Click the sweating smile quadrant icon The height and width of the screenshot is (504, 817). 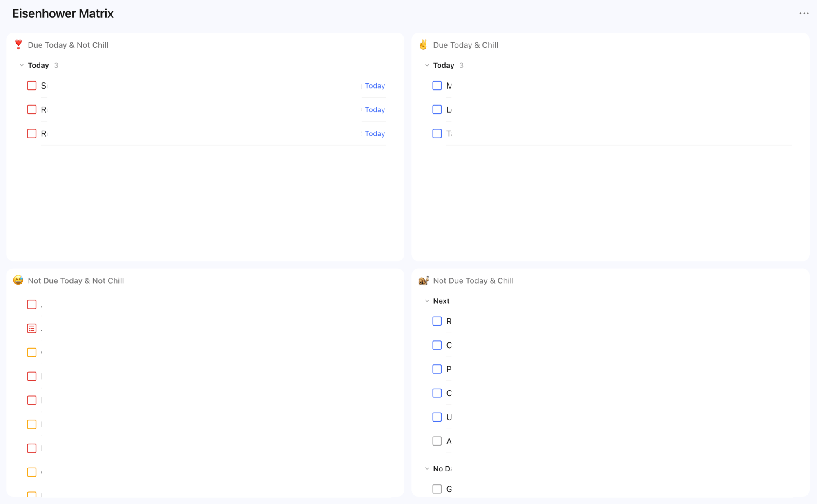coord(18,280)
